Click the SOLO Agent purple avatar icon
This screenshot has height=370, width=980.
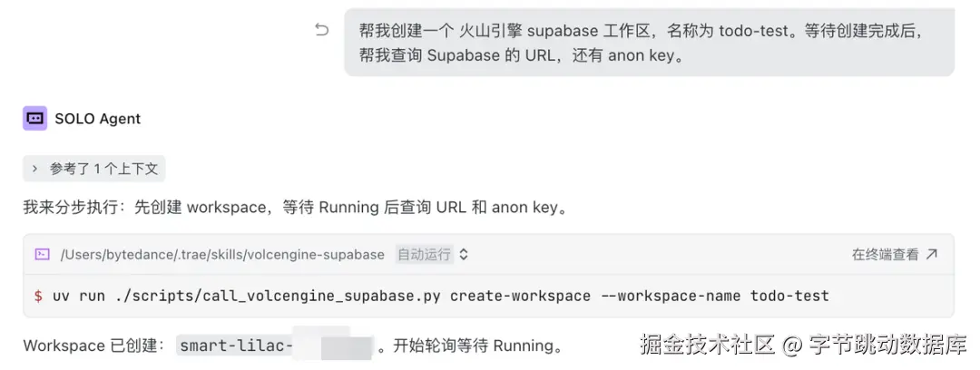[35, 118]
